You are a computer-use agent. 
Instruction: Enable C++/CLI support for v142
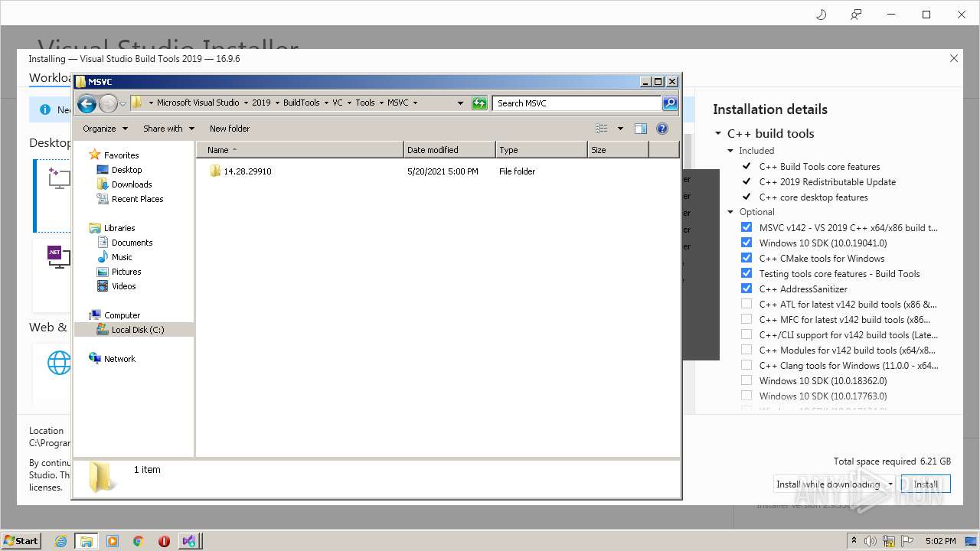(x=746, y=334)
